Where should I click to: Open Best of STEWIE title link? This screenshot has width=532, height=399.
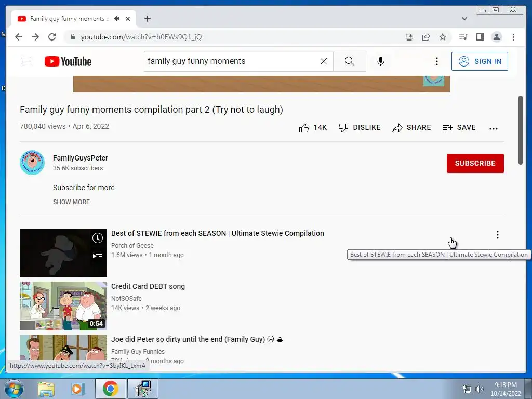pyautogui.click(x=218, y=233)
